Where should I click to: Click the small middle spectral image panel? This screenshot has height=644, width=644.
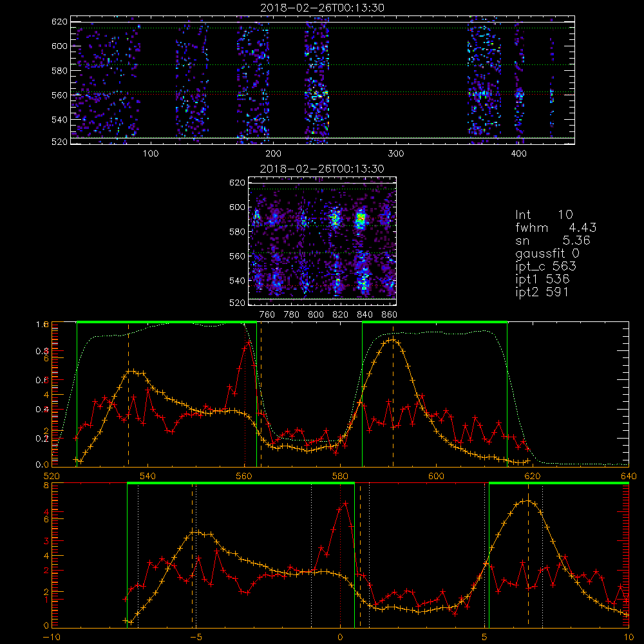pyautogui.click(x=323, y=241)
